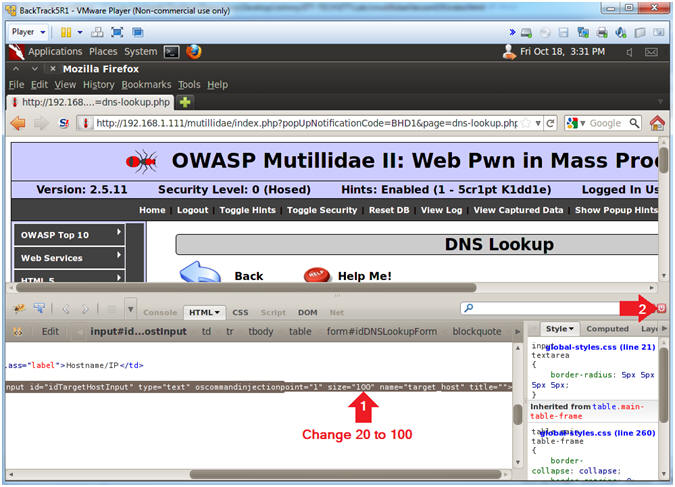Switch to the Script panel tab
The image size is (675, 487).
point(273,312)
